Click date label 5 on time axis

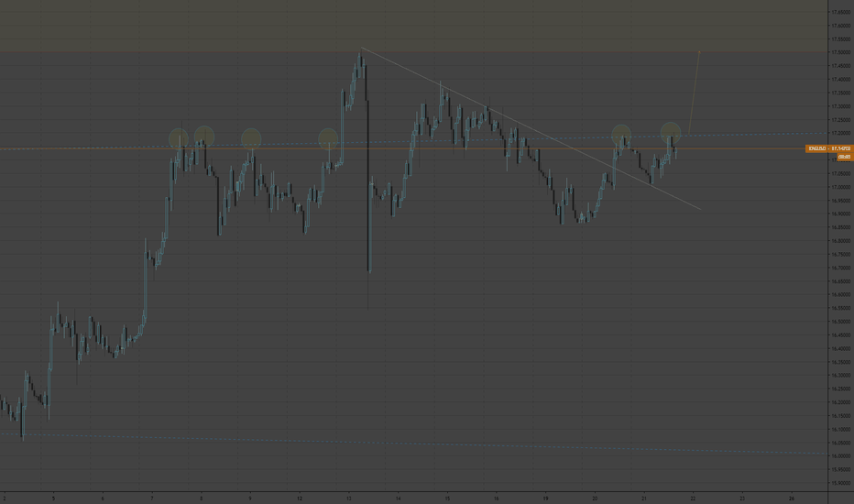pos(53,498)
